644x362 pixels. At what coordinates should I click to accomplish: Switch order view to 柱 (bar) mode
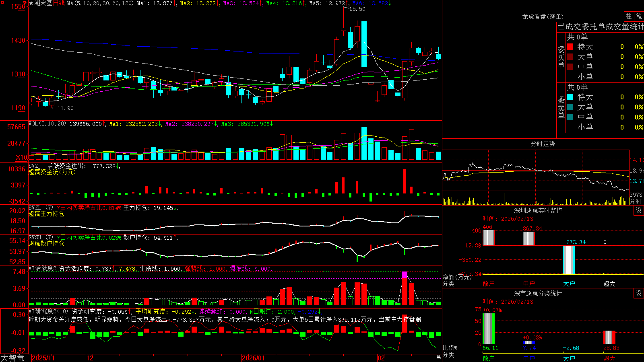pyautogui.click(x=629, y=16)
